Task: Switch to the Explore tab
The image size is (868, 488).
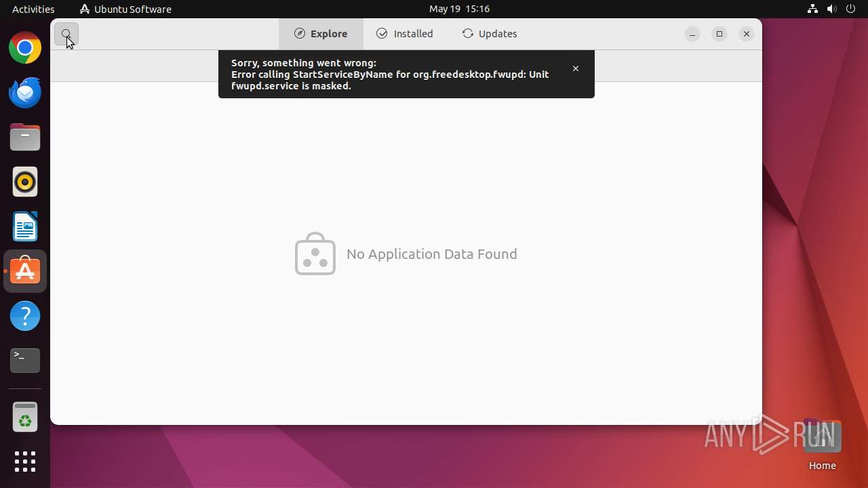Action: [x=321, y=34]
